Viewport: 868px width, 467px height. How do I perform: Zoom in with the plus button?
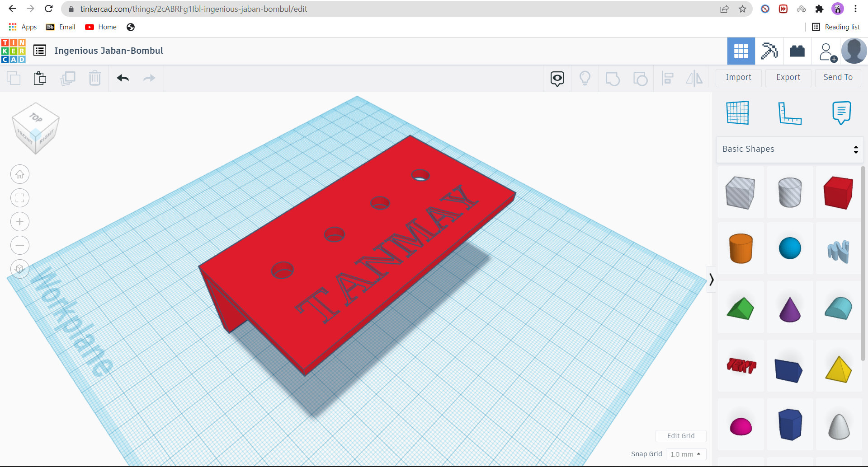coord(20,222)
